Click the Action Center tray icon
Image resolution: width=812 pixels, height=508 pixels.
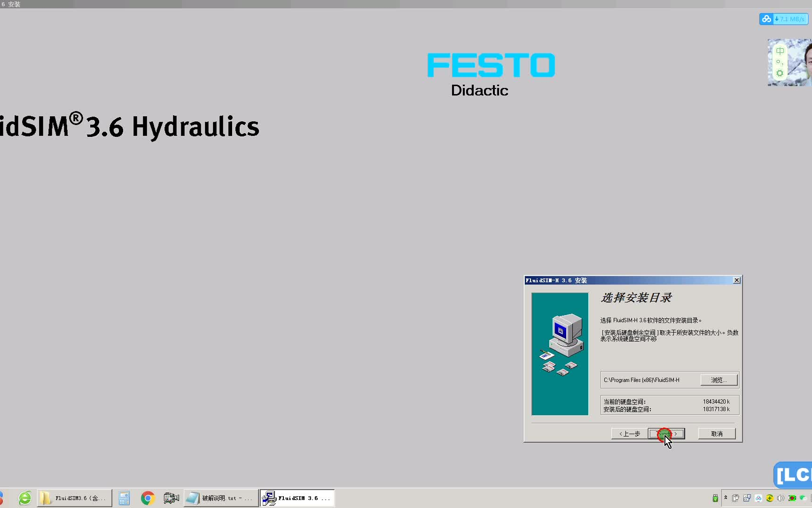click(747, 498)
